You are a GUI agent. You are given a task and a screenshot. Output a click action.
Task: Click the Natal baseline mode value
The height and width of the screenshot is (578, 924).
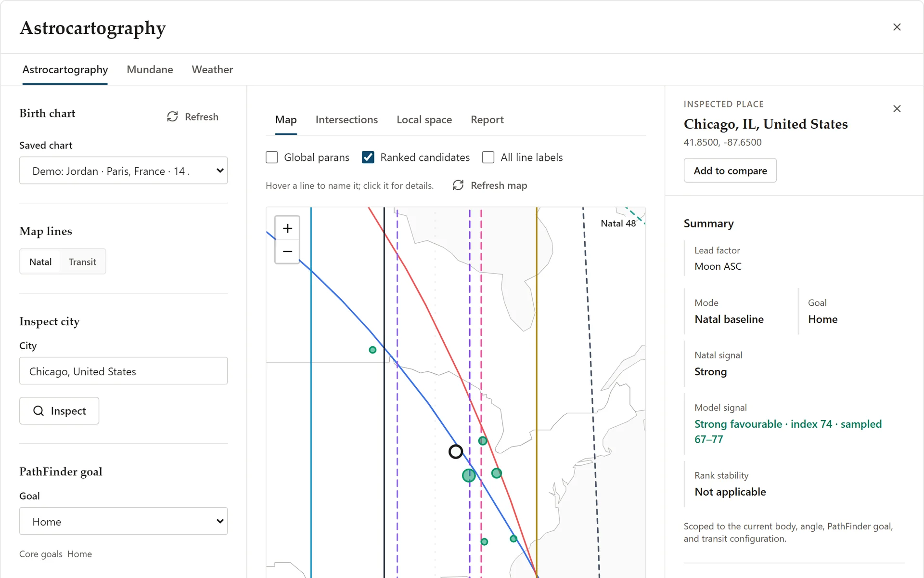click(x=729, y=319)
